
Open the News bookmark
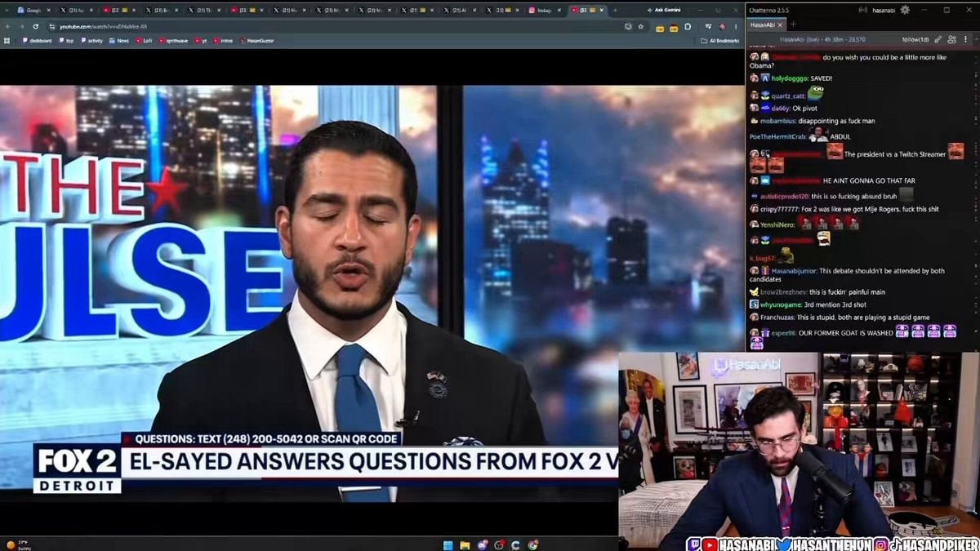pyautogui.click(x=120, y=40)
